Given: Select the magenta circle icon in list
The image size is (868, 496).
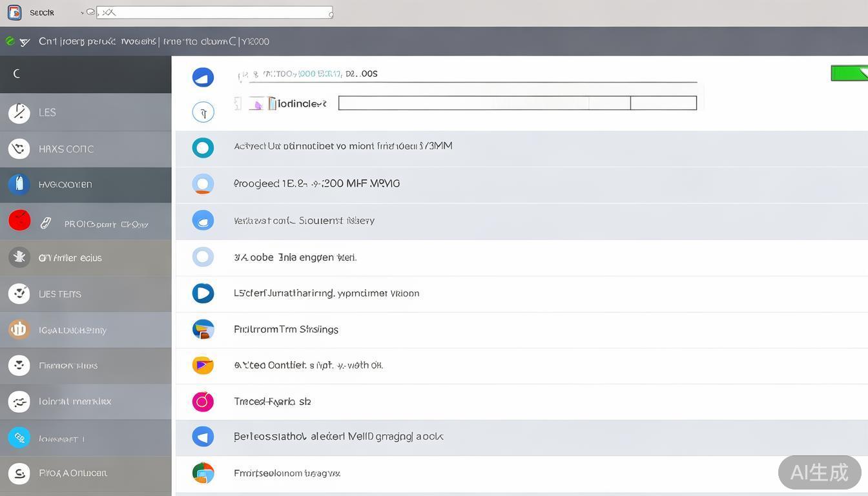Looking at the screenshot, I should point(203,402).
